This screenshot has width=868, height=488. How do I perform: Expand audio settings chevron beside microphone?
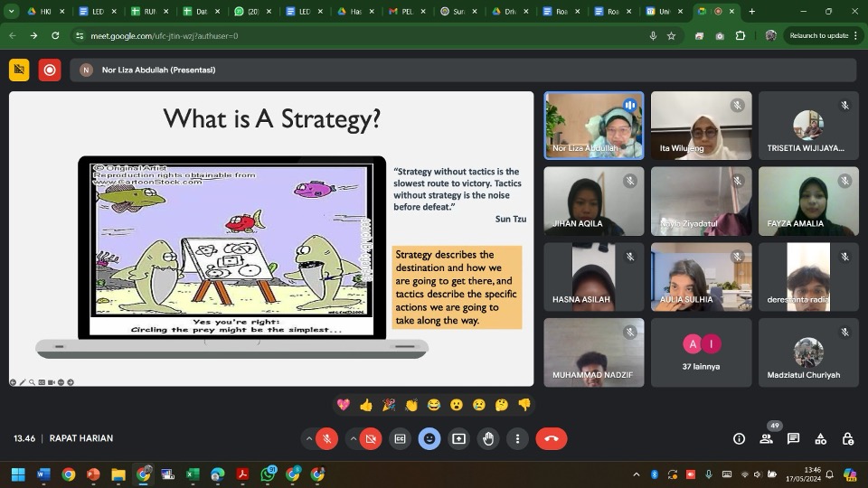(309, 439)
